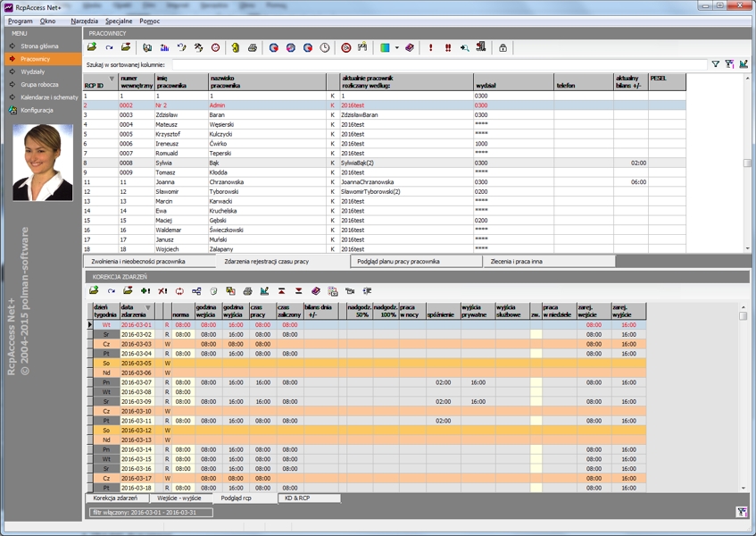Click the green plus add icon in Korekcja zdarzeń toolbar
Image resolution: width=756 pixels, height=536 pixels.
145,291
